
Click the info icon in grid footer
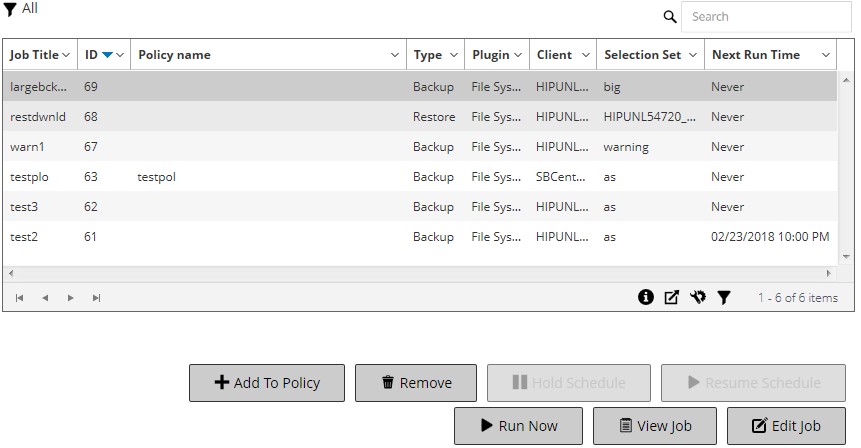click(646, 297)
